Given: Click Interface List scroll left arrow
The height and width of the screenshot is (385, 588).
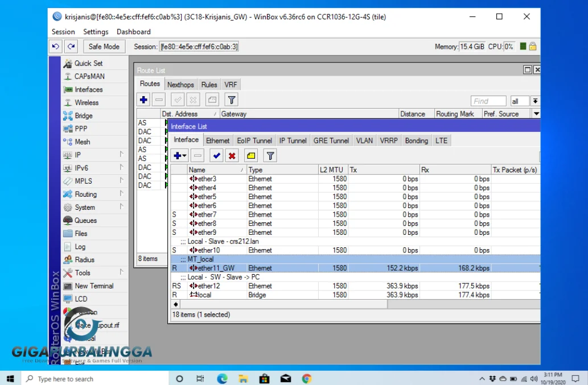Looking at the screenshot, I should point(175,304).
